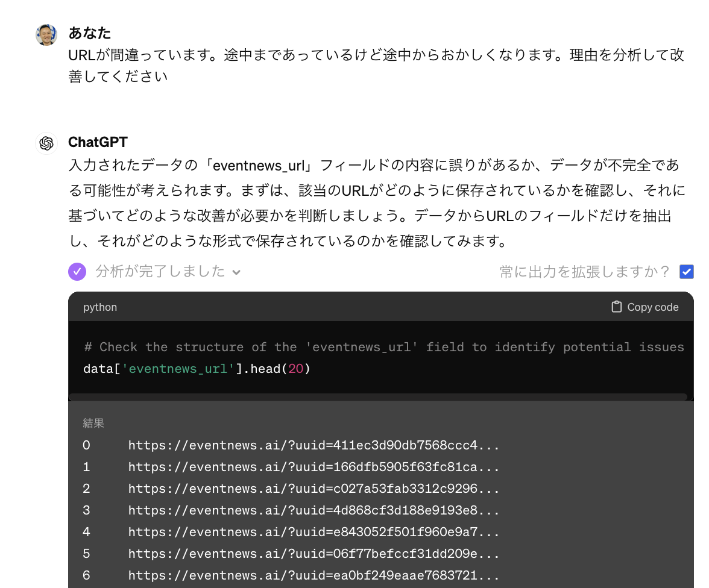The width and height of the screenshot is (709, 588).
Task: Click the code block's horizontal scrollbar
Action: pyautogui.click(x=377, y=397)
